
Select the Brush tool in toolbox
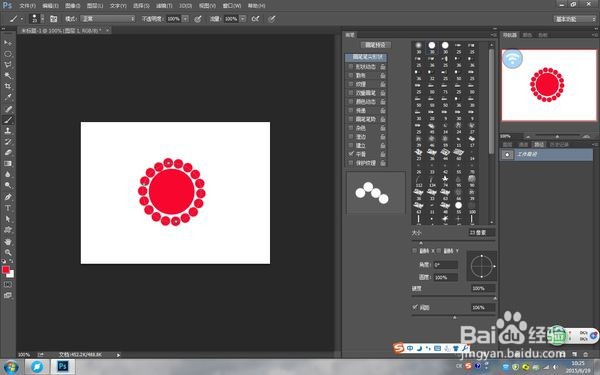pyautogui.click(x=8, y=120)
